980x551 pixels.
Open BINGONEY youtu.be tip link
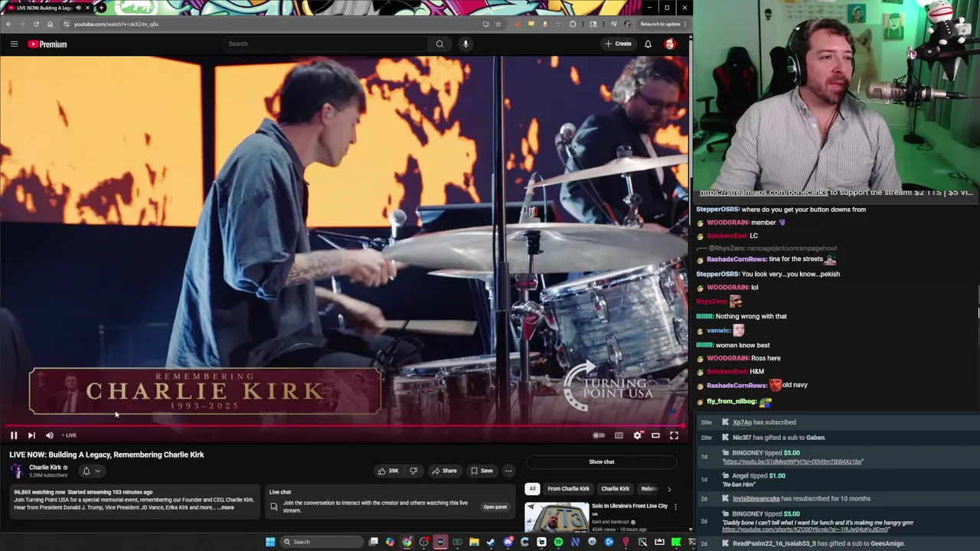[792, 461]
